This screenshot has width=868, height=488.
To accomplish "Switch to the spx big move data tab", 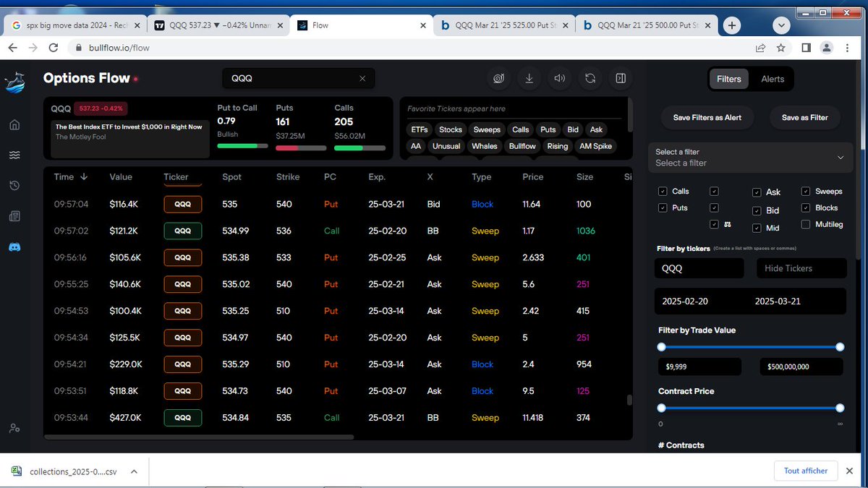I will pyautogui.click(x=74, y=25).
